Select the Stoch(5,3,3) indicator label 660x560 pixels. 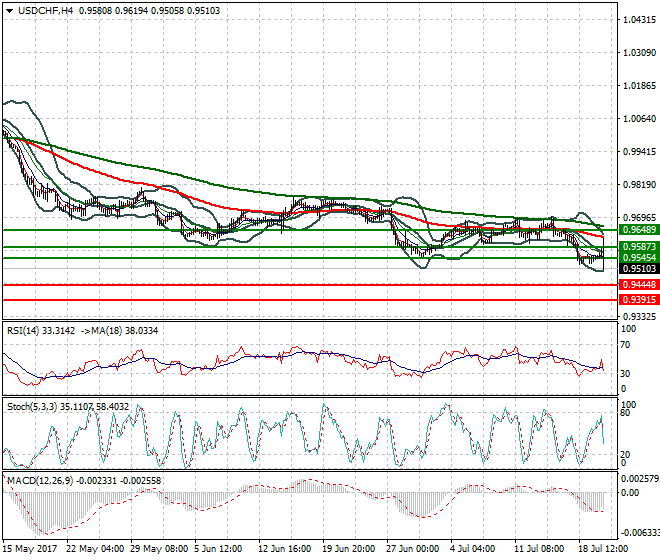[32, 407]
